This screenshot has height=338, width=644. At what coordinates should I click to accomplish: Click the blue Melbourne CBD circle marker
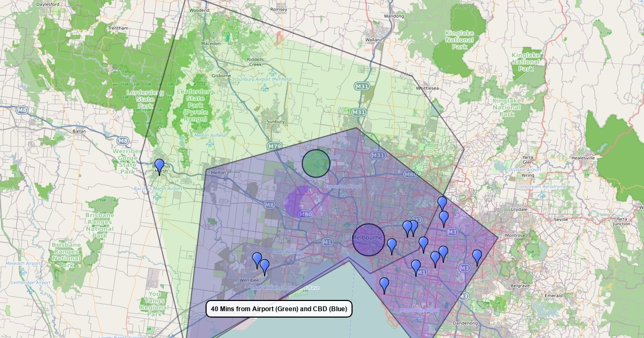[x=369, y=239]
